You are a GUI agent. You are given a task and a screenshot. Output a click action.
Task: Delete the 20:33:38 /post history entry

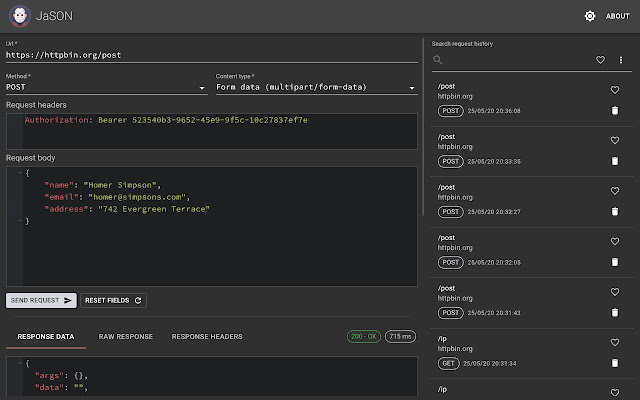(615, 161)
